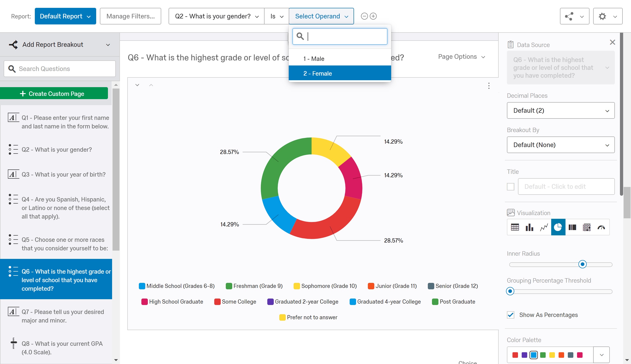Viewport: 631px width, 364px height.
Task: Switch to bar chart visualization
Action: point(529,227)
